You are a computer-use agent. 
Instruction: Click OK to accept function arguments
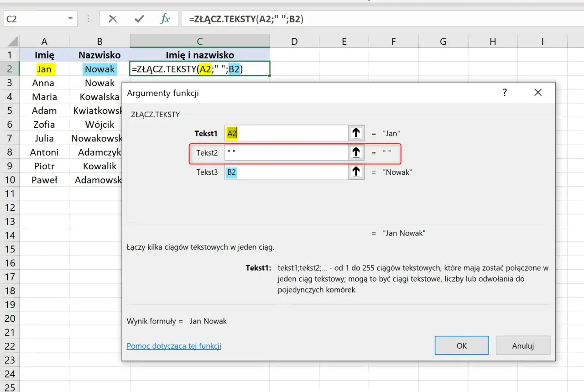462,345
